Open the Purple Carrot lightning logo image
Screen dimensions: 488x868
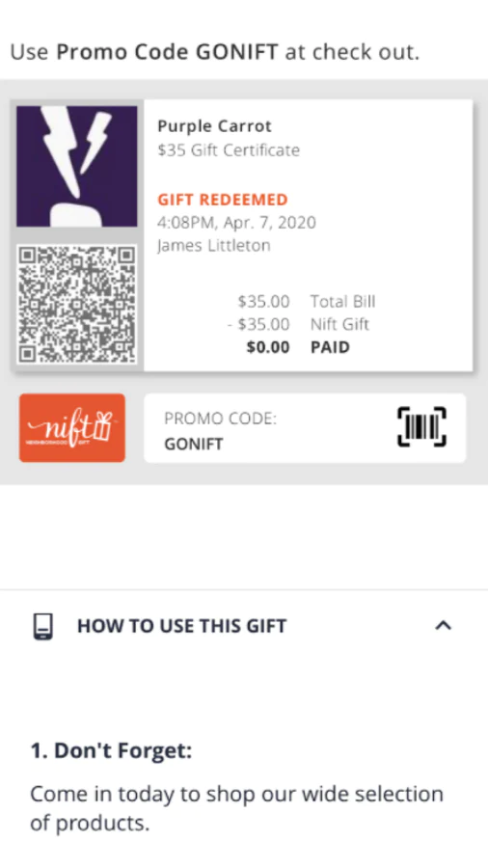(77, 166)
